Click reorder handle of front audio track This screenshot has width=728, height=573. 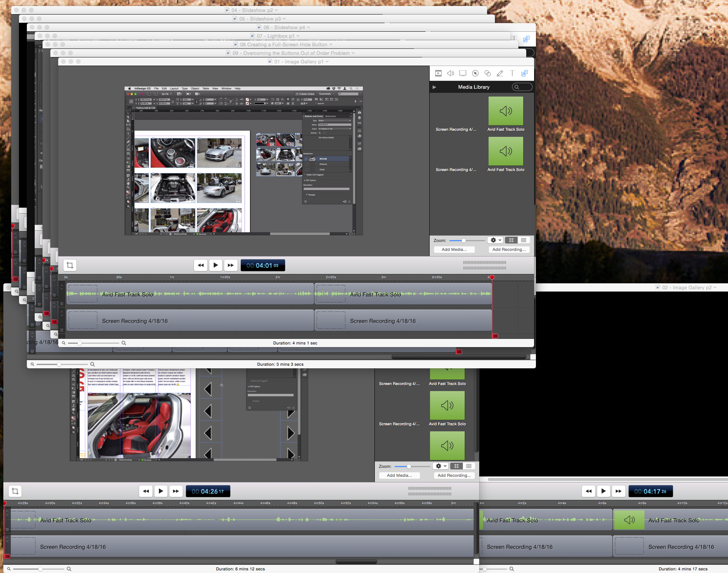click(x=62, y=303)
